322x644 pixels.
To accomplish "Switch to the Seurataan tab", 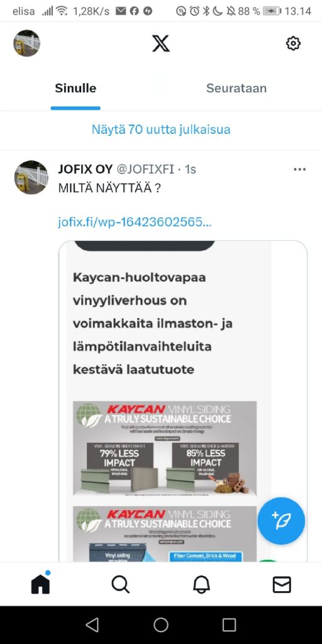I will pos(236,88).
